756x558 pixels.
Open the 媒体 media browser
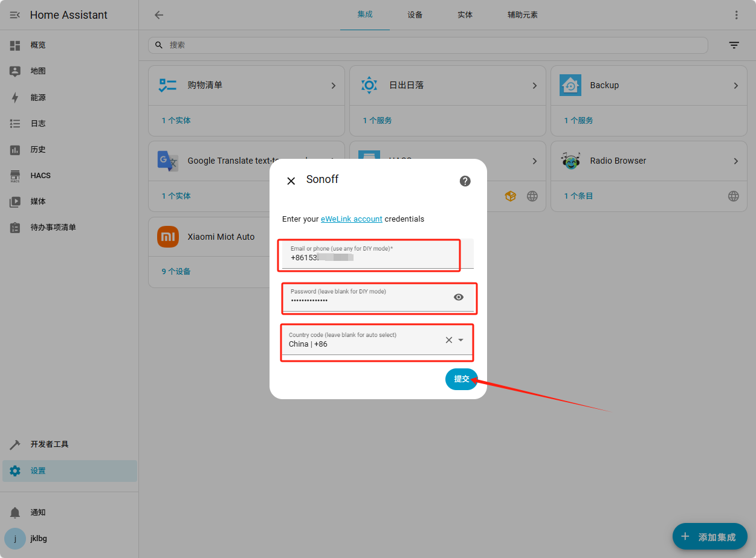click(x=69, y=201)
